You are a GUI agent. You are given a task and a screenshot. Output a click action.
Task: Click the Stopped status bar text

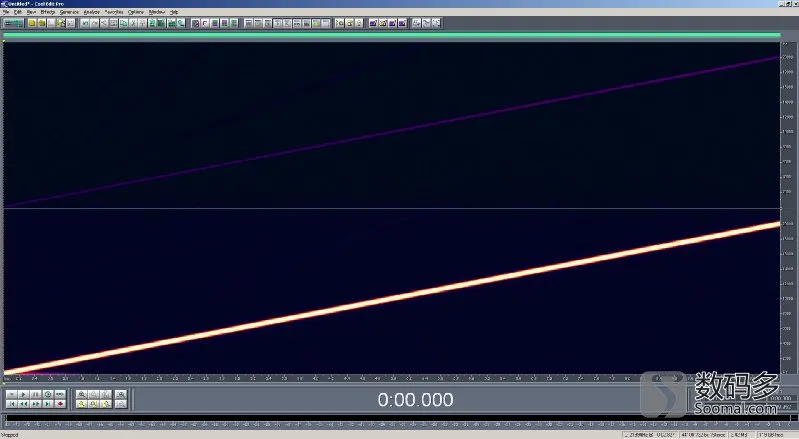coord(10,435)
